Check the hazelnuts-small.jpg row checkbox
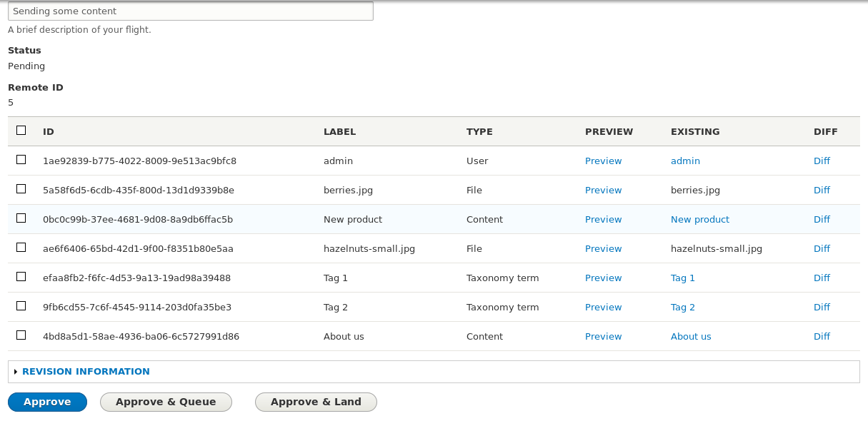 (x=21, y=248)
